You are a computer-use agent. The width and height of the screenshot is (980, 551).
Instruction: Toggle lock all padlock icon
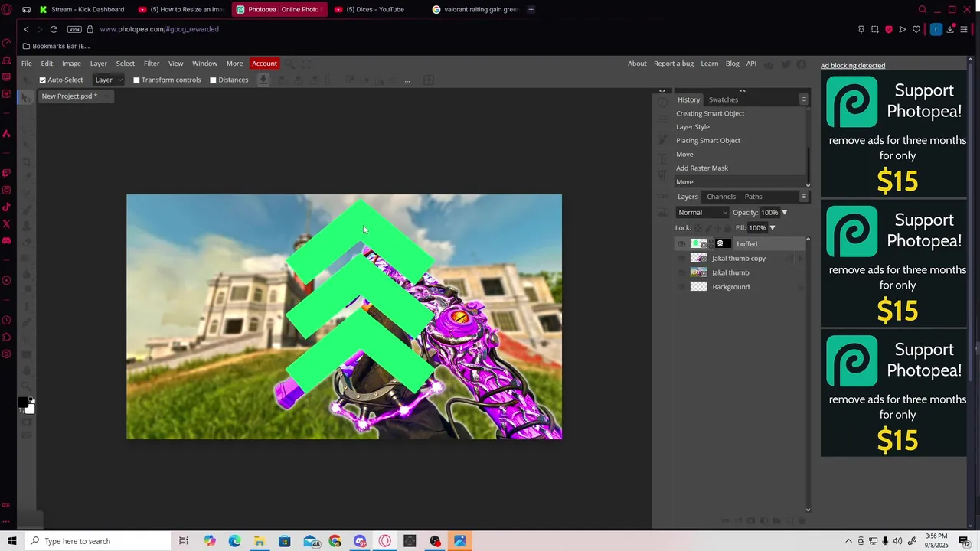pyautogui.click(x=726, y=228)
